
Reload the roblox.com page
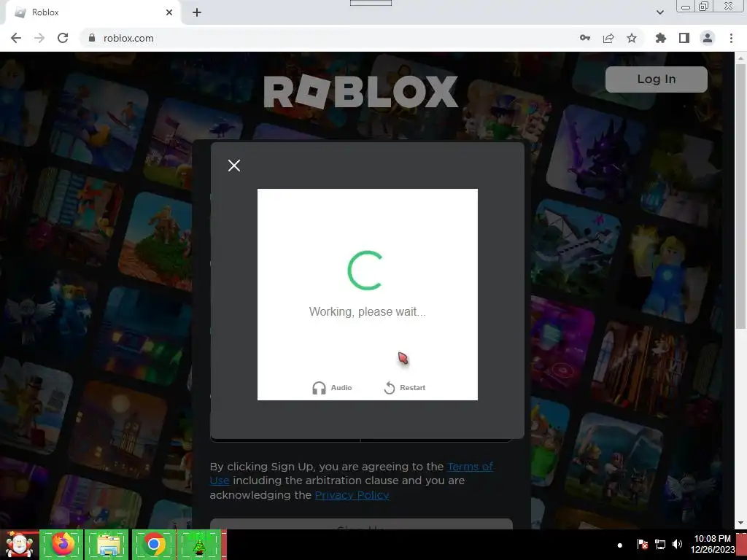tap(63, 38)
